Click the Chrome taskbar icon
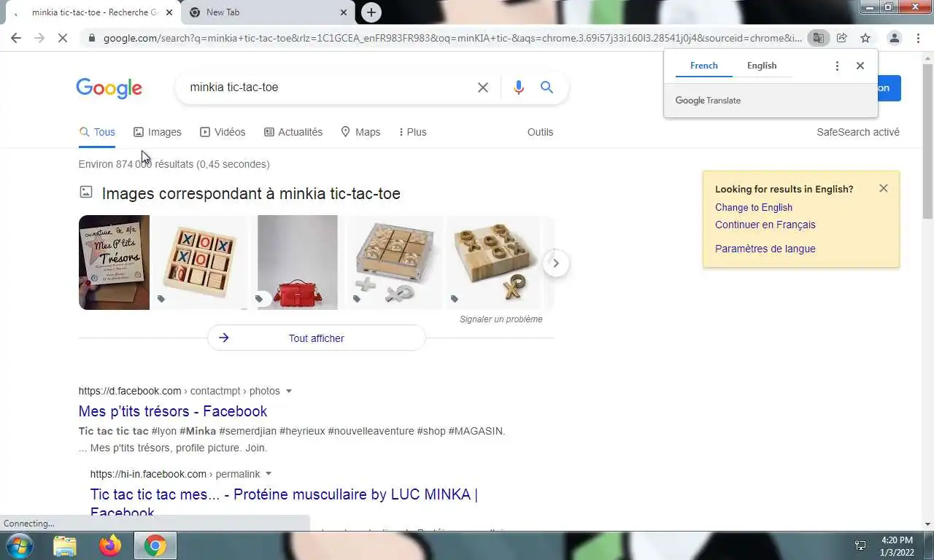Screen dimensions: 934x560 coord(155,546)
